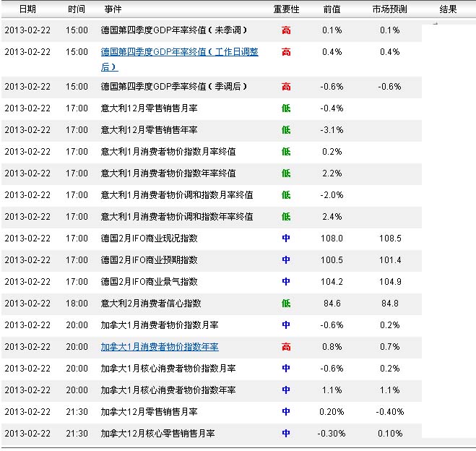
Task: Click 低 importance for 意大利2月消费者信心指数
Action: coord(286,304)
